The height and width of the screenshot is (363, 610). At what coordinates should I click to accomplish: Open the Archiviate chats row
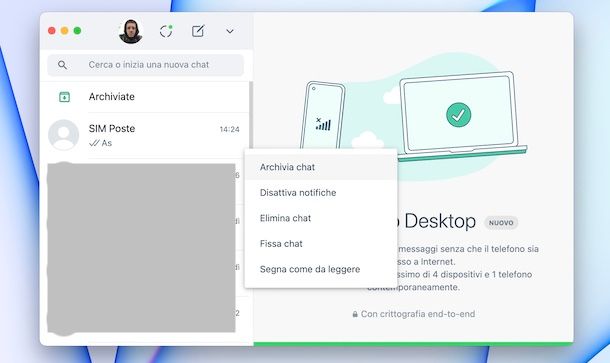(145, 97)
